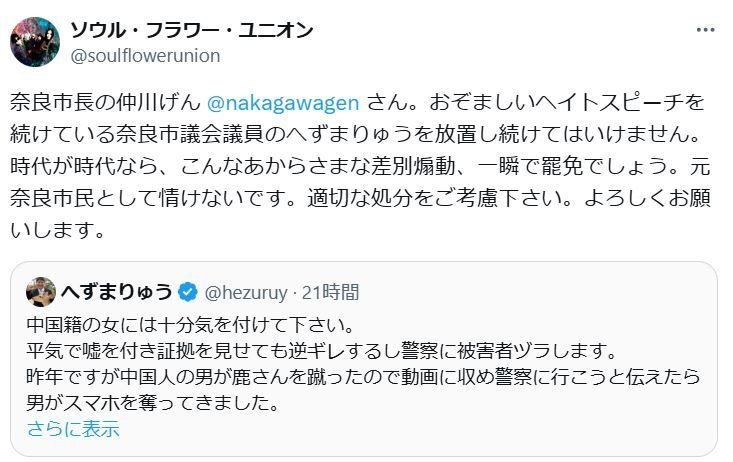The image size is (733, 462).
Task: Click the @soulflowerunion handle
Action: tap(145, 56)
